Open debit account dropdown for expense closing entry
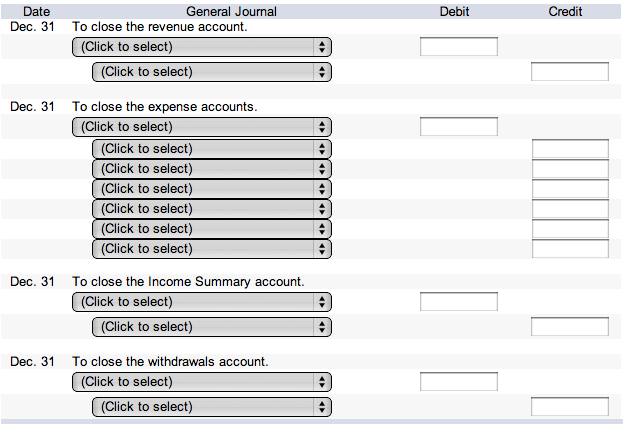Screen dimensions: 627x431 pos(201,127)
